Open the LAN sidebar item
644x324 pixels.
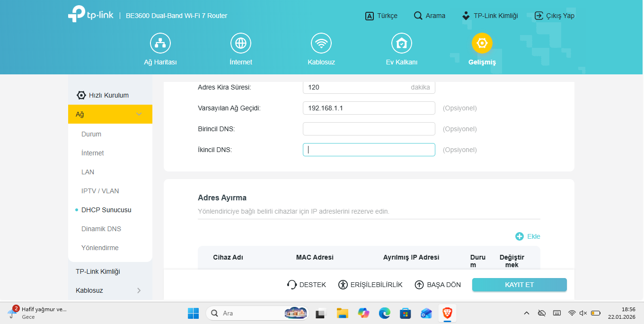pos(88,172)
